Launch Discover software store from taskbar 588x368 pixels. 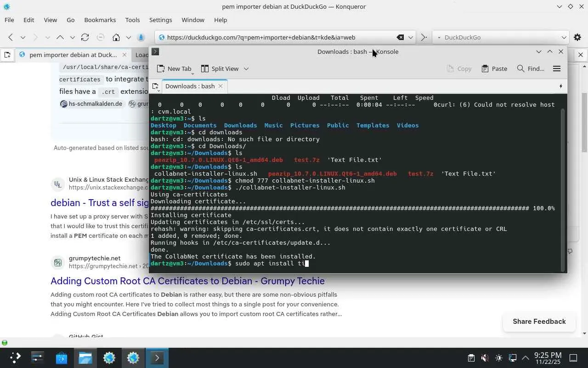click(61, 357)
